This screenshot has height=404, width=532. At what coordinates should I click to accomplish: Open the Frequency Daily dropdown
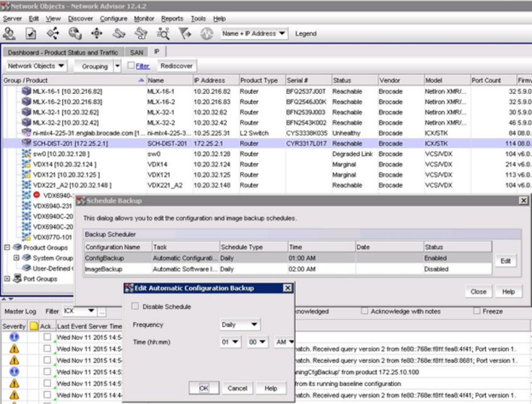point(239,324)
